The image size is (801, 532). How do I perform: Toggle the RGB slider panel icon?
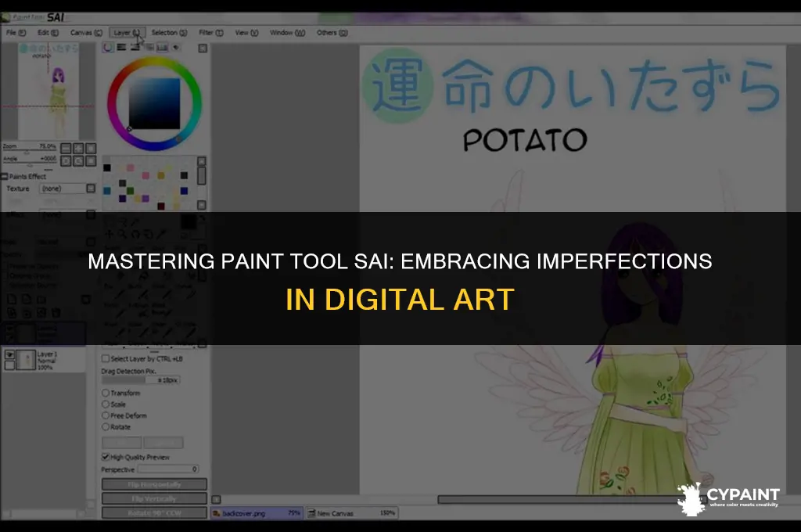121,48
